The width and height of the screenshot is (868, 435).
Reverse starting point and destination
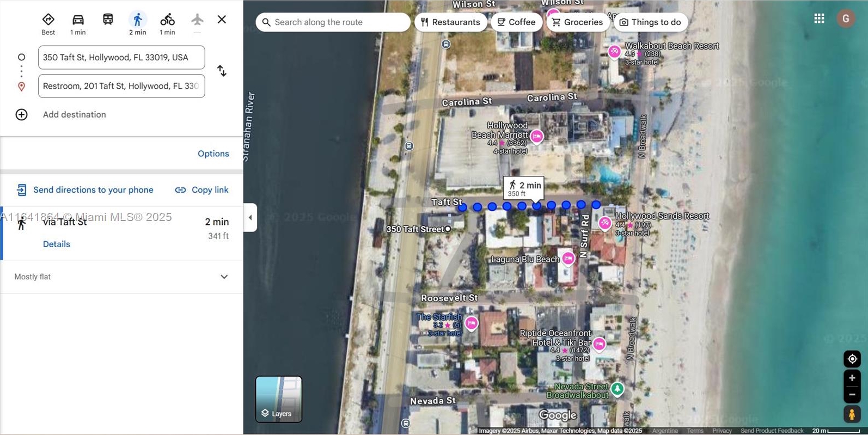tap(222, 71)
